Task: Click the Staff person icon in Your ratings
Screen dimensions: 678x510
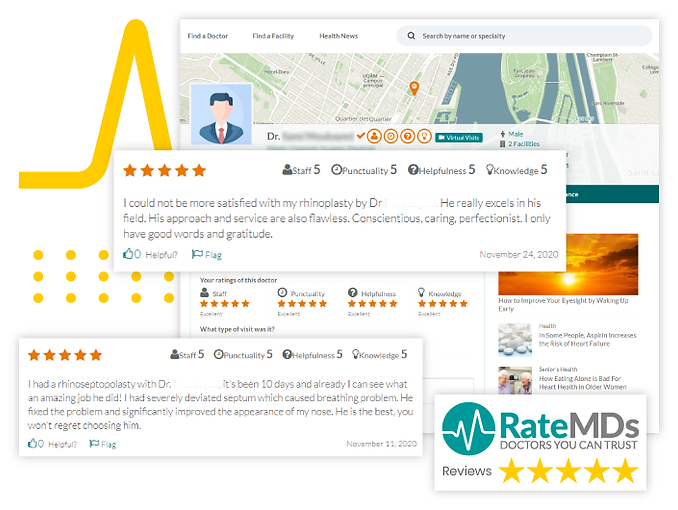Action: tap(205, 292)
